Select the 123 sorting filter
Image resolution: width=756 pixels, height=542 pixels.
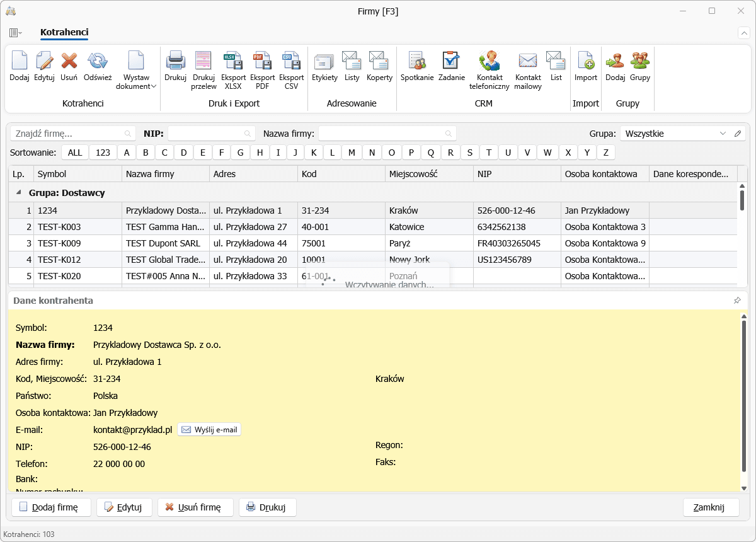103,153
